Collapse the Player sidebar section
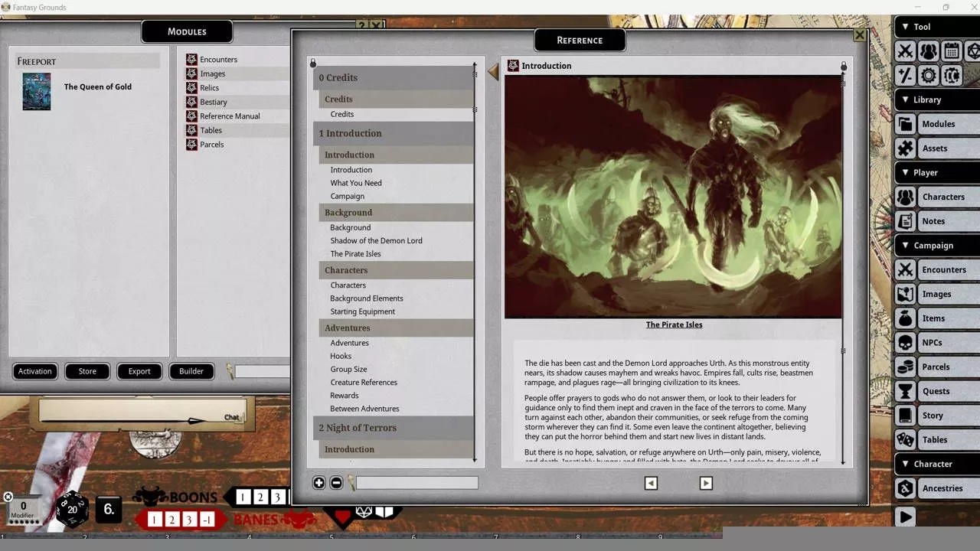 point(937,172)
